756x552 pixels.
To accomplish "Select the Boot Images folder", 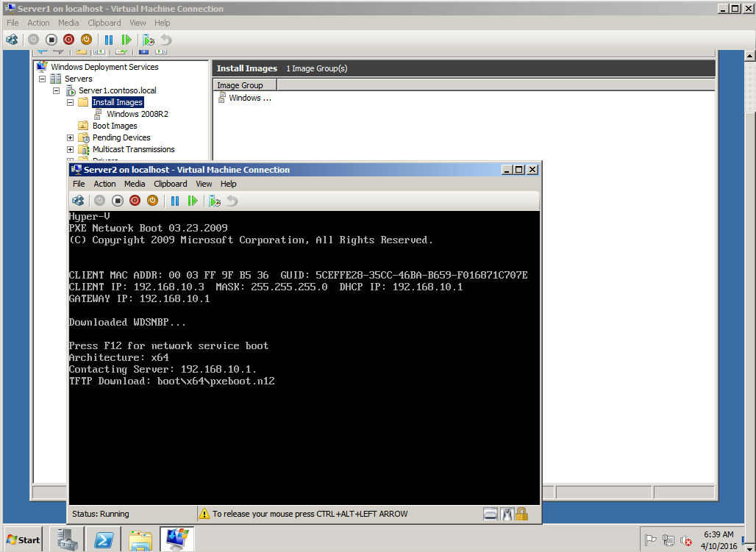I will tap(115, 126).
